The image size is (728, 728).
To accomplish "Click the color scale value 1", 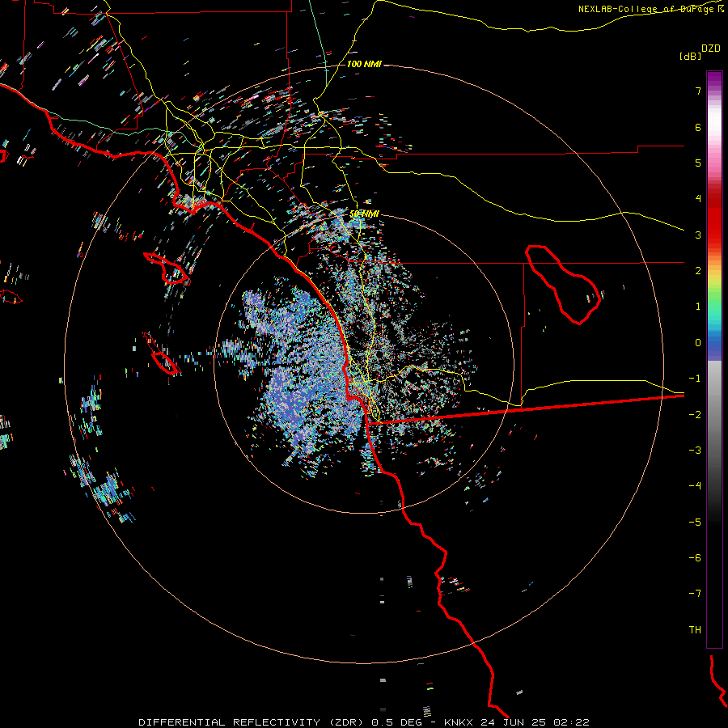I will click(698, 307).
